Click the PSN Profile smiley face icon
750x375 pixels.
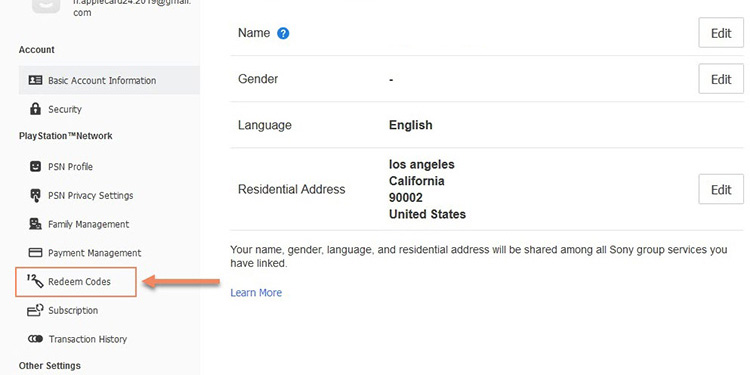point(35,166)
